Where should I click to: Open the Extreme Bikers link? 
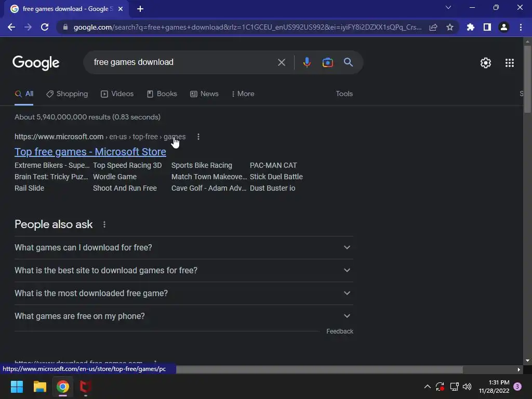(x=52, y=165)
